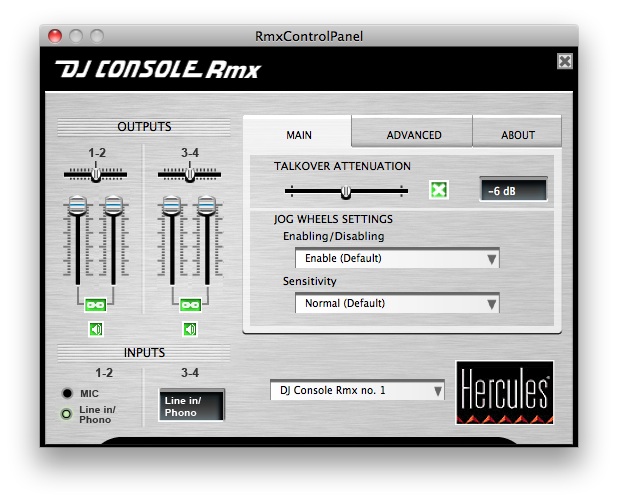This screenshot has height=502, width=618.
Task: Open the DJ Console Rmx no. 1 device dropdown
Action: [357, 390]
